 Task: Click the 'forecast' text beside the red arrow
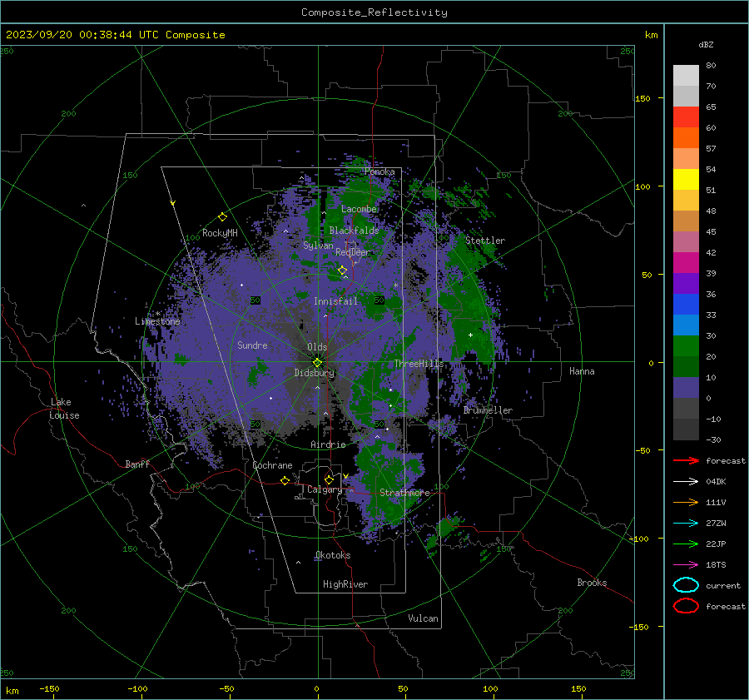(x=725, y=460)
